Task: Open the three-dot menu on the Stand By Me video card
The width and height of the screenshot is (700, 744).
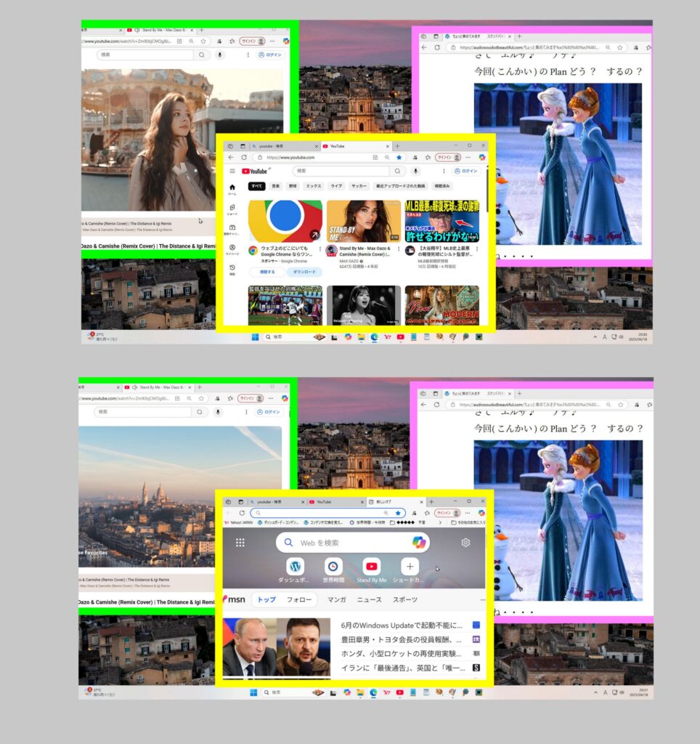Action: point(399,248)
